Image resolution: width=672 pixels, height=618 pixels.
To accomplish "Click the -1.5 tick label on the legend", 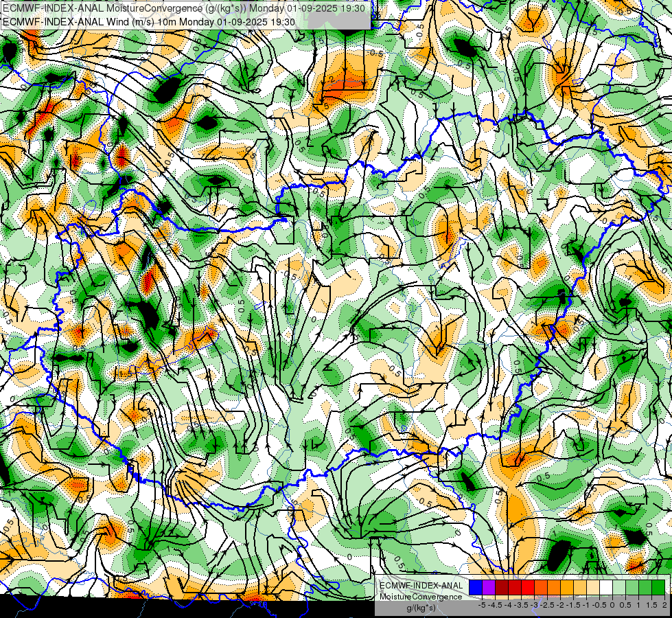I will point(573,605).
